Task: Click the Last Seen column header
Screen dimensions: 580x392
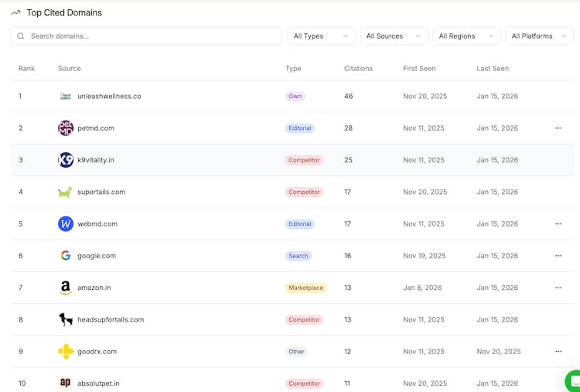Action: (x=493, y=69)
